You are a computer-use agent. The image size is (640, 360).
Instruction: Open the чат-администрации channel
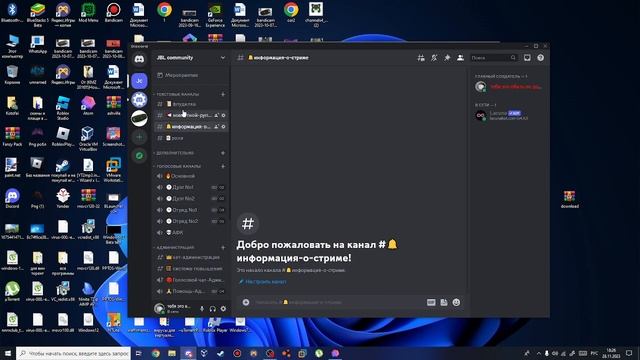[191, 257]
